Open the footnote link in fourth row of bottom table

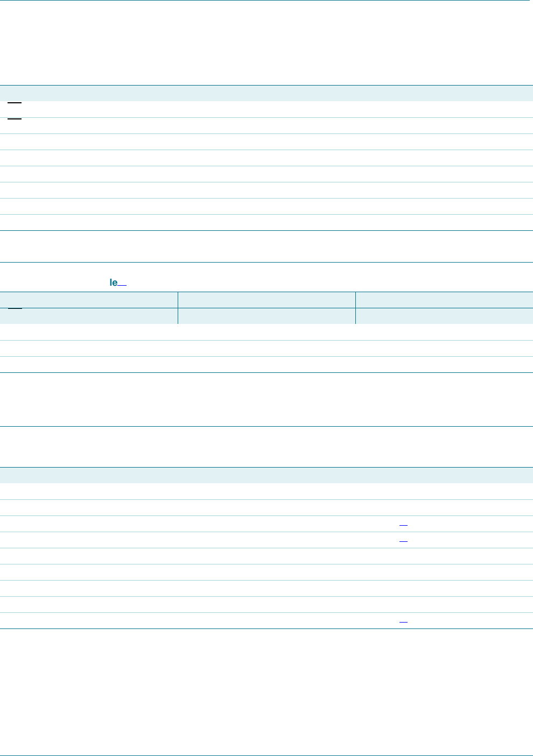(x=404, y=540)
